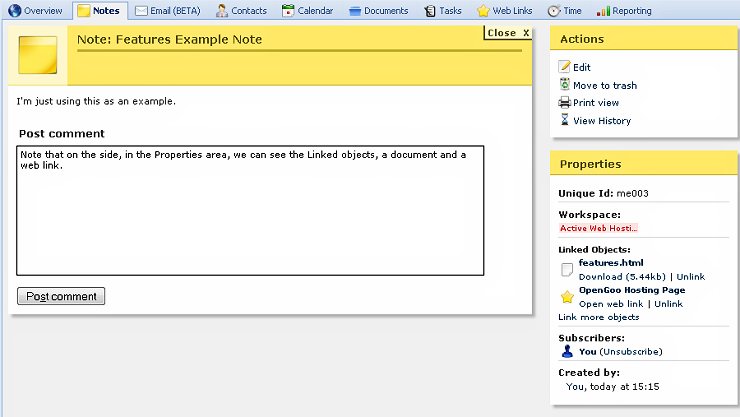The image size is (740, 417).
Task: Click the printer icon beside Print view
Action: 564,102
